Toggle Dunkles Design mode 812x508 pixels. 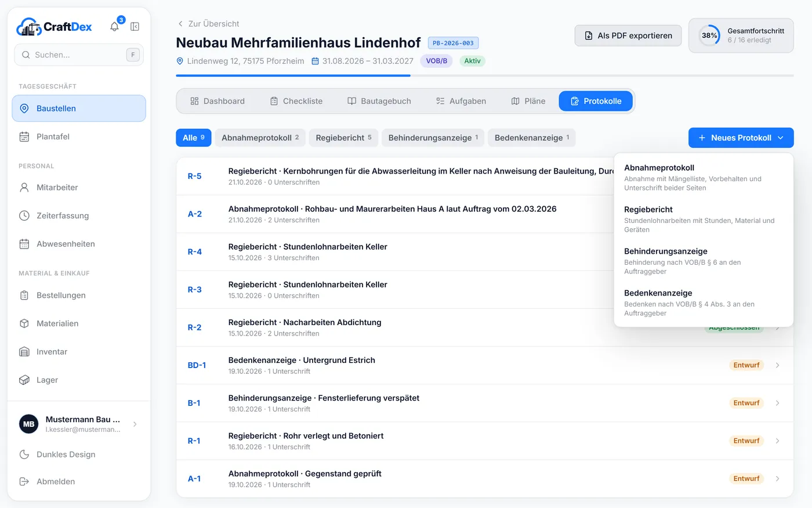tap(79, 455)
